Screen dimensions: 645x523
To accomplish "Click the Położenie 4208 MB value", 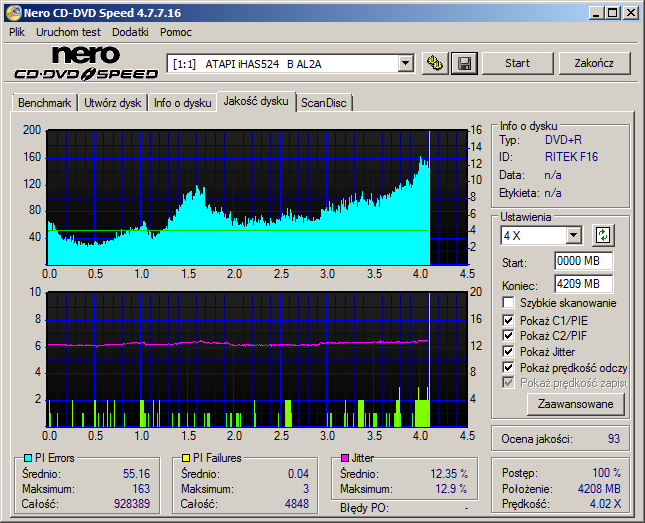I will [599, 488].
